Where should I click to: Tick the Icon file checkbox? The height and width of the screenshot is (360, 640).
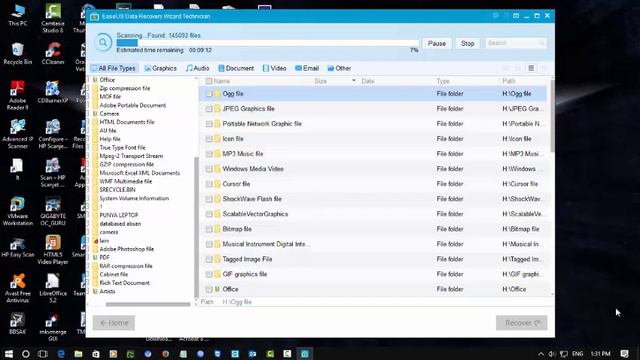(x=209, y=139)
